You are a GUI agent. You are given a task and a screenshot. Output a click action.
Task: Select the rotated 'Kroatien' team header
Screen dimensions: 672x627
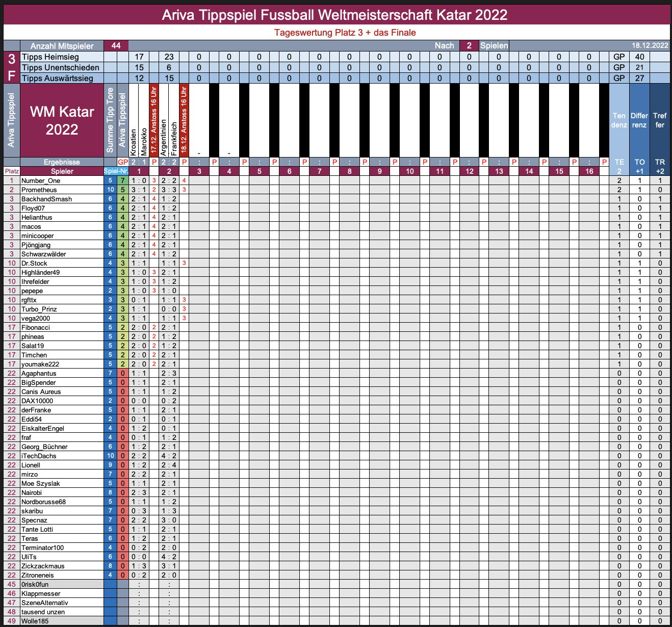[134, 142]
